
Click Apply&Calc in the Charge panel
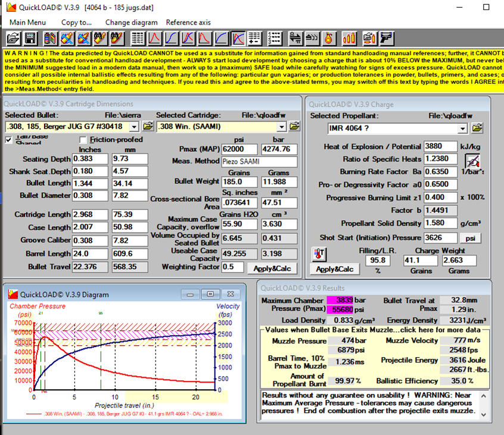tap(335, 269)
